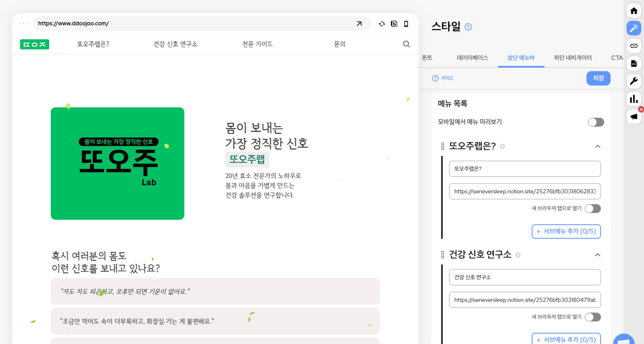Switch to the 하단 네비게이터 tab
Viewport: 644px width, 344px height.
[x=573, y=57]
